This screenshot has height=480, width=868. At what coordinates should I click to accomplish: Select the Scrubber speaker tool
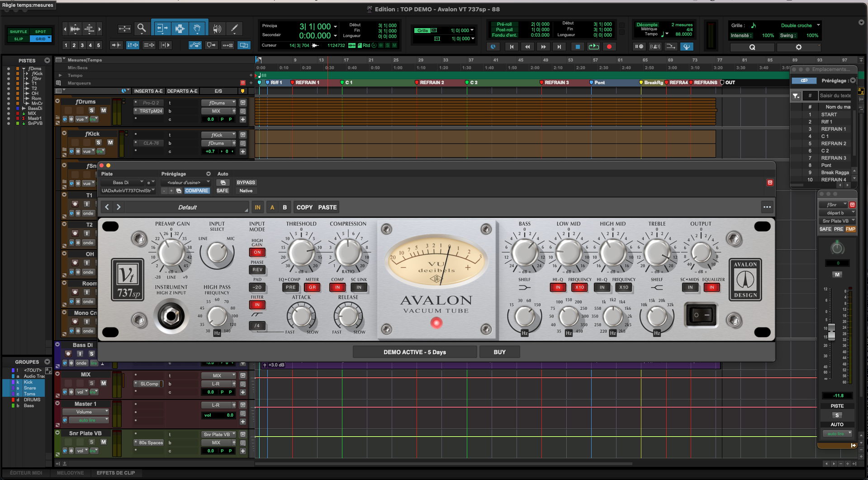(217, 29)
